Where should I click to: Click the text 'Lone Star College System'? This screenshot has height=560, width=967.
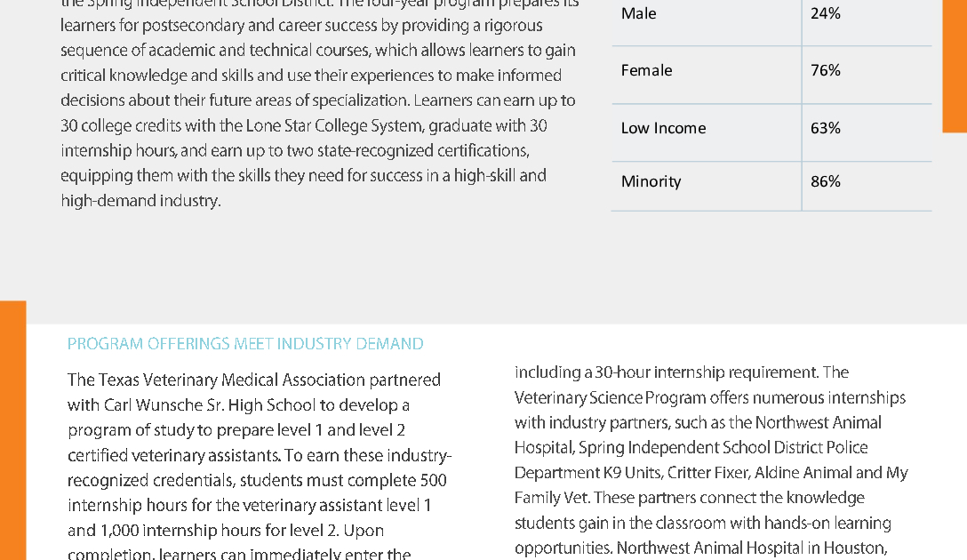tap(333, 126)
